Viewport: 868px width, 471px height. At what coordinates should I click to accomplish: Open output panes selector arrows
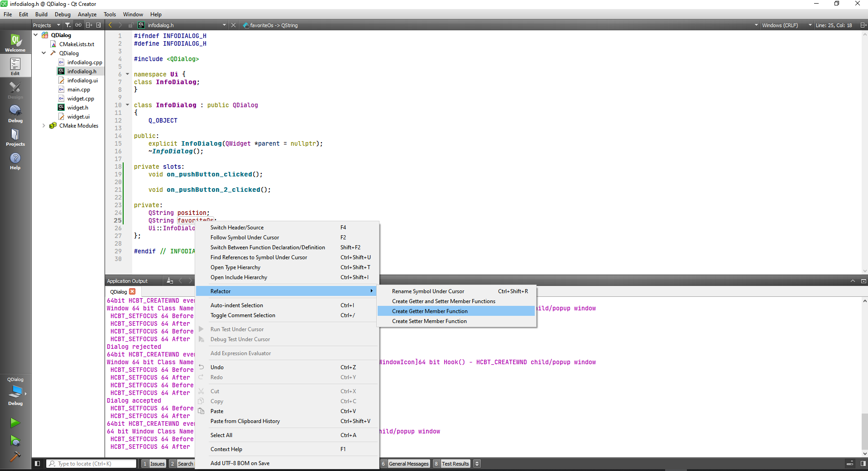(x=477, y=463)
